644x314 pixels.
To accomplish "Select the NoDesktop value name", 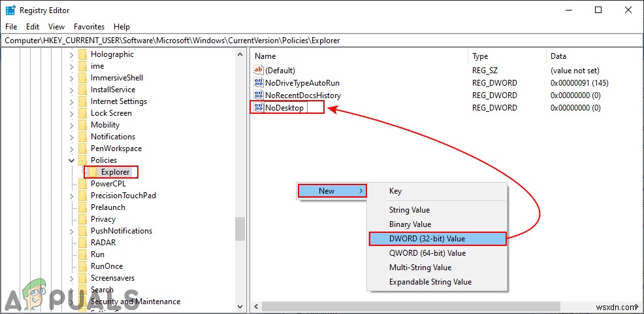I will point(285,108).
